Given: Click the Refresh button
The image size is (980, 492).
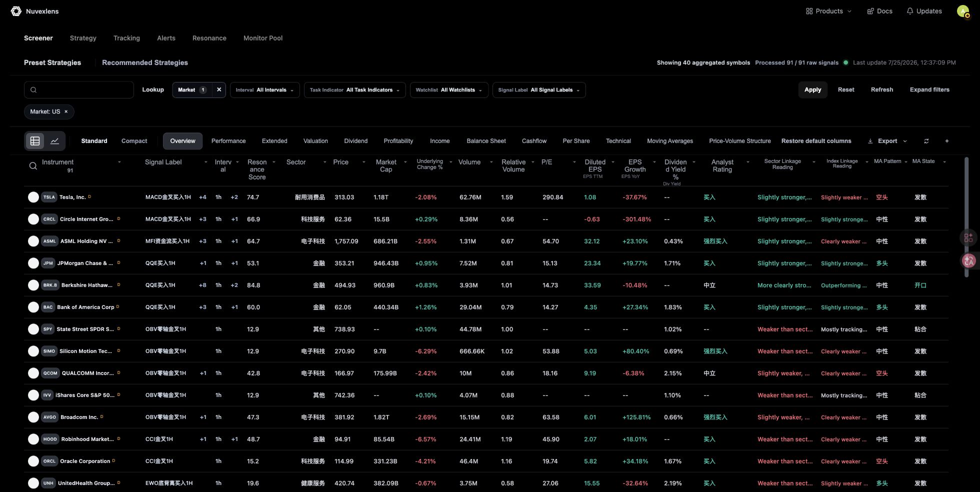Looking at the screenshot, I should pyautogui.click(x=881, y=90).
